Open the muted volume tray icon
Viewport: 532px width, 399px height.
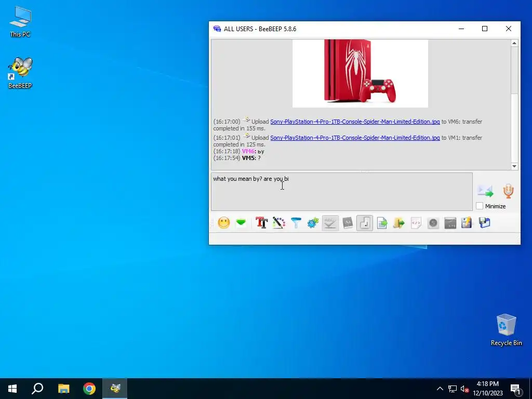point(464,389)
